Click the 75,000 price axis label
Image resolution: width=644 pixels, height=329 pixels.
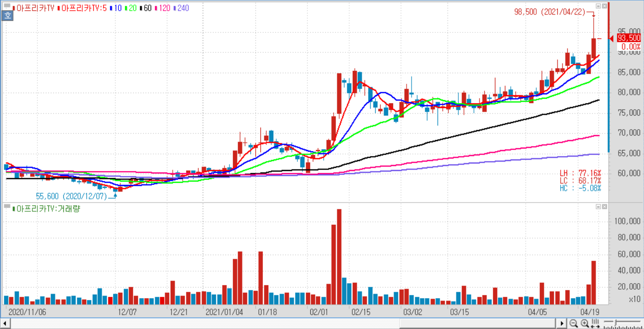629,113
